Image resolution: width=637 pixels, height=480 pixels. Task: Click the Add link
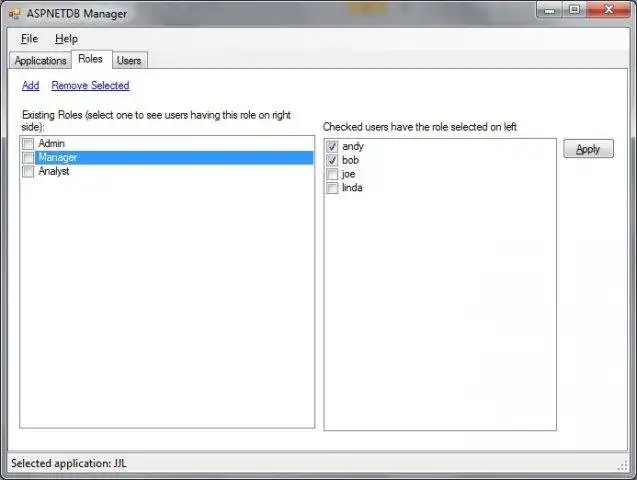point(30,86)
